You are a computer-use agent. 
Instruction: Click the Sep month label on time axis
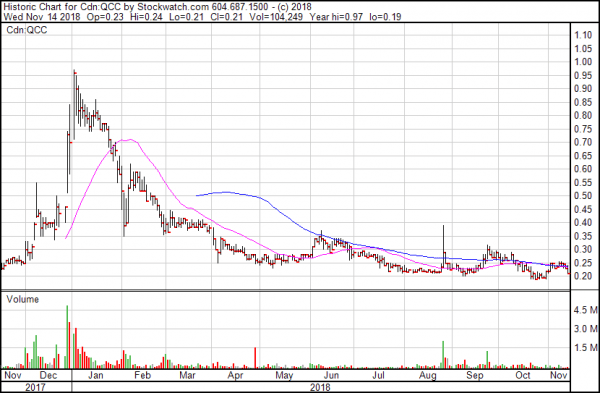474,375
